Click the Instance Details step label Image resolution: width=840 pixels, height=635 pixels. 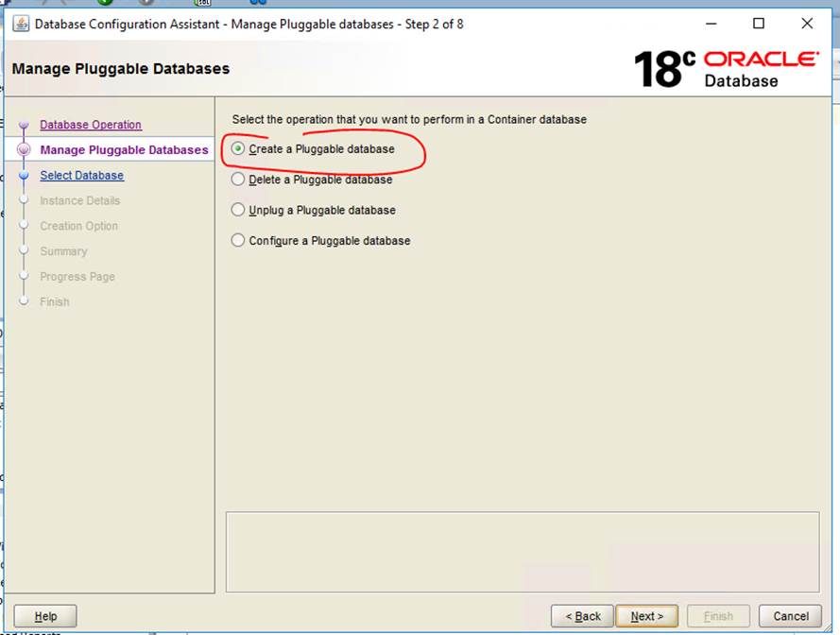pos(79,200)
